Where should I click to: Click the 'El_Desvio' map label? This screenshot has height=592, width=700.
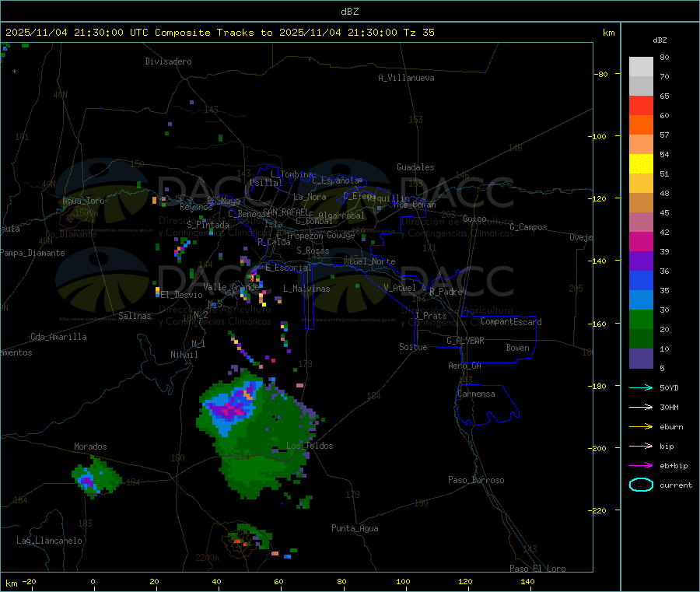[182, 295]
